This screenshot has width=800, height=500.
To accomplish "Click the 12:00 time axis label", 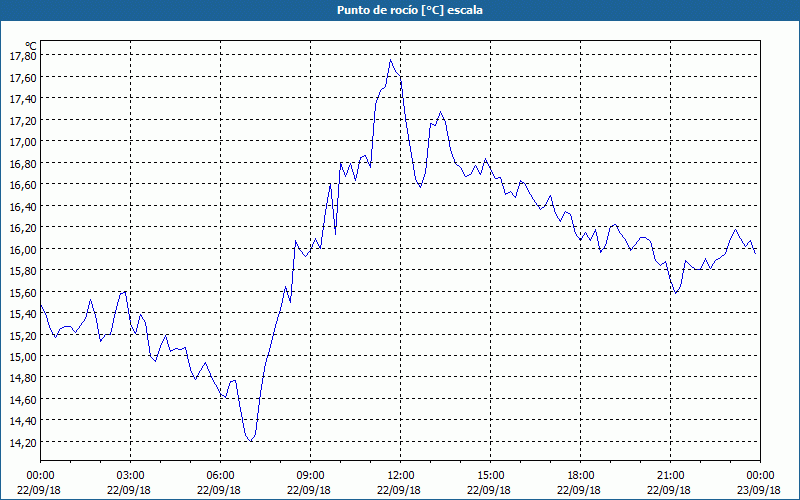I will click(401, 476).
